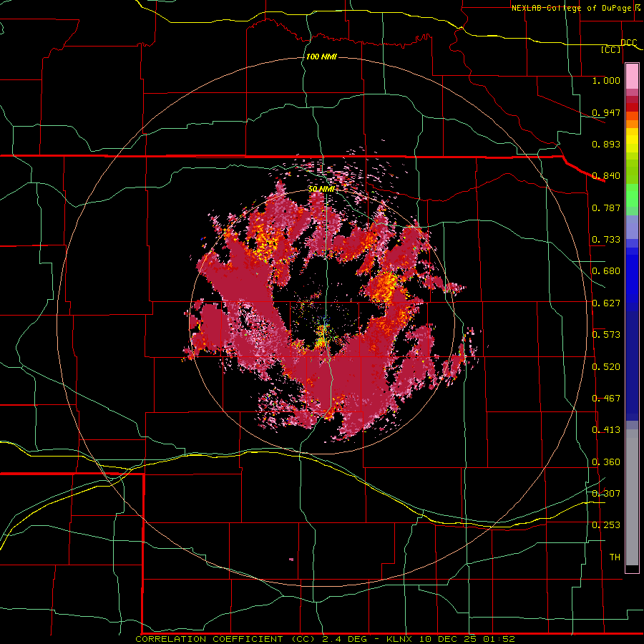This screenshot has width=644, height=644.
Task: Pick the dark navy segment near 0.520
Action: 632,366
